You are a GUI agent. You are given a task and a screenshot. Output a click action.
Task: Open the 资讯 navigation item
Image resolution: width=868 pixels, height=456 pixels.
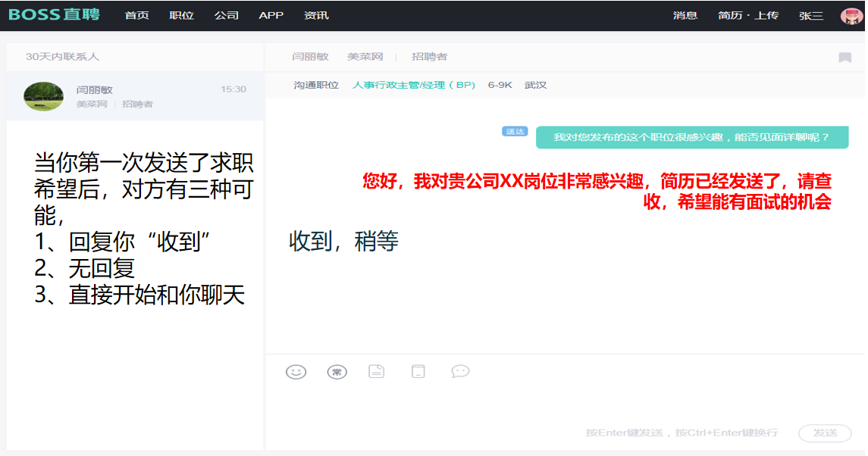click(x=316, y=16)
